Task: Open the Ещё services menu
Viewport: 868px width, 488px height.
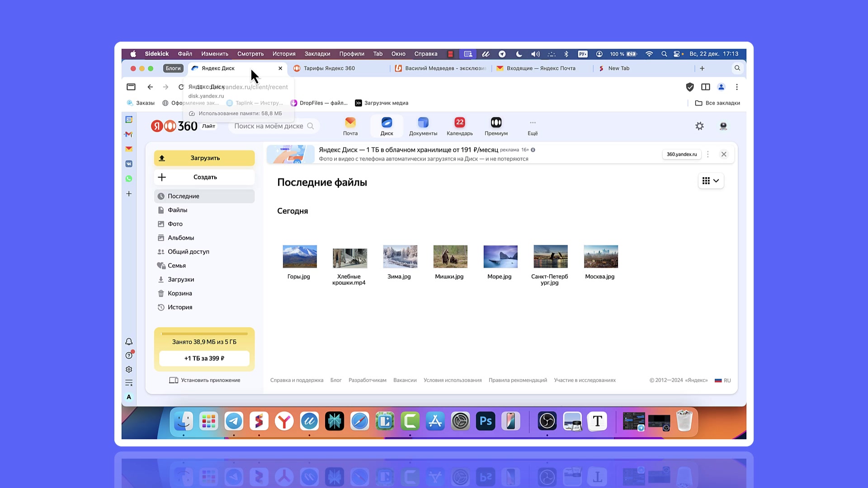Action: click(532, 126)
